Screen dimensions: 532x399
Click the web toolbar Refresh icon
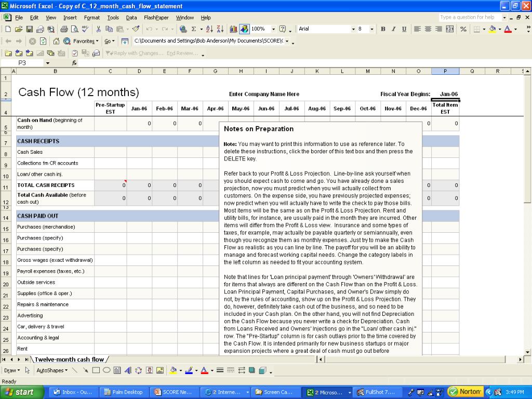tap(43, 42)
